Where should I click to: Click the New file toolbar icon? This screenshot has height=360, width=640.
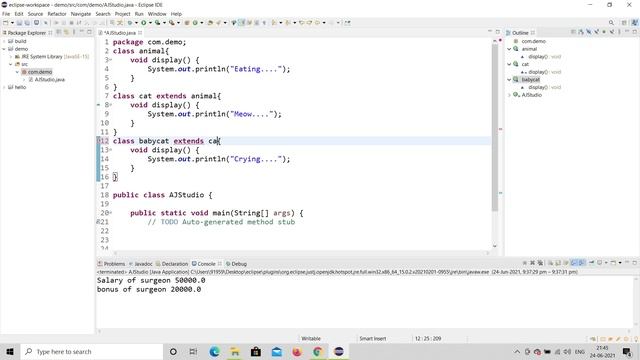[x=6, y=23]
